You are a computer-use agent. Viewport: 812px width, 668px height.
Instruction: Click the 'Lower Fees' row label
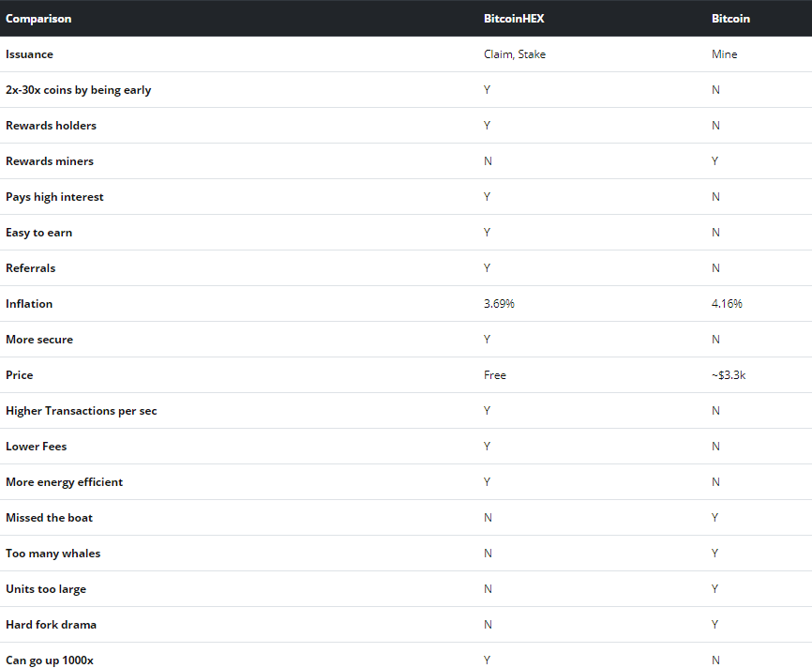[37, 447]
